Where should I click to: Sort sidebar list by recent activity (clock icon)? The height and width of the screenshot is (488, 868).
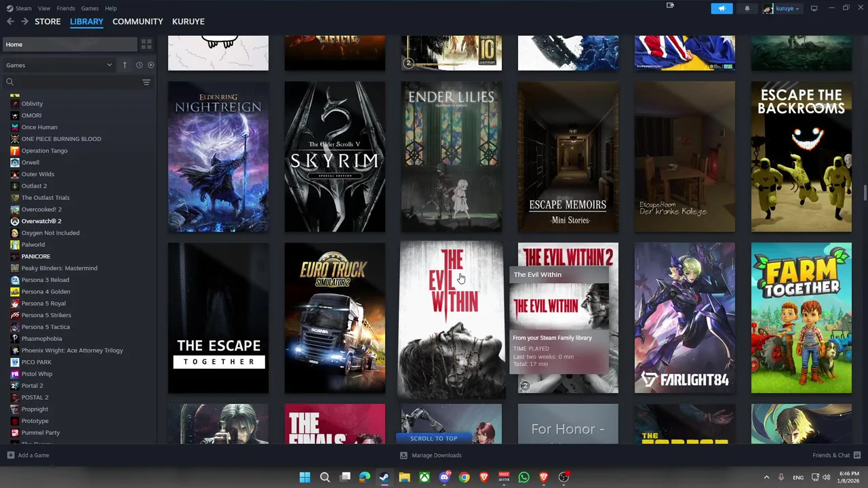[139, 65]
